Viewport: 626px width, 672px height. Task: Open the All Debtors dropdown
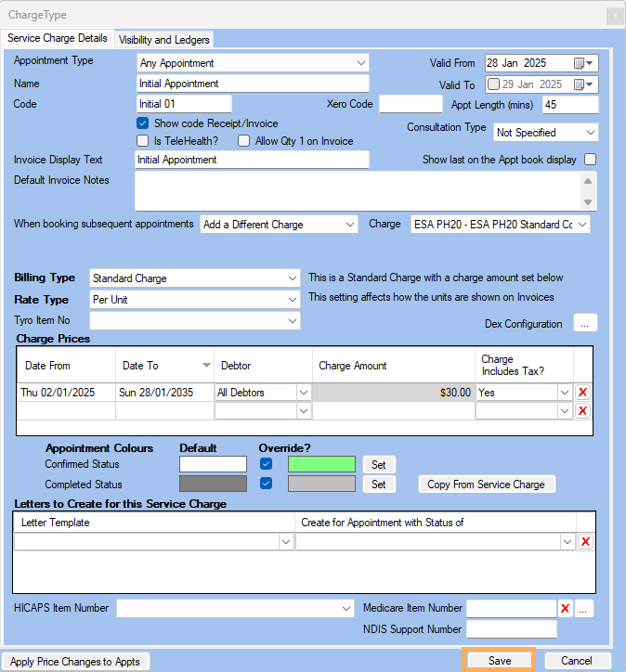point(304,392)
